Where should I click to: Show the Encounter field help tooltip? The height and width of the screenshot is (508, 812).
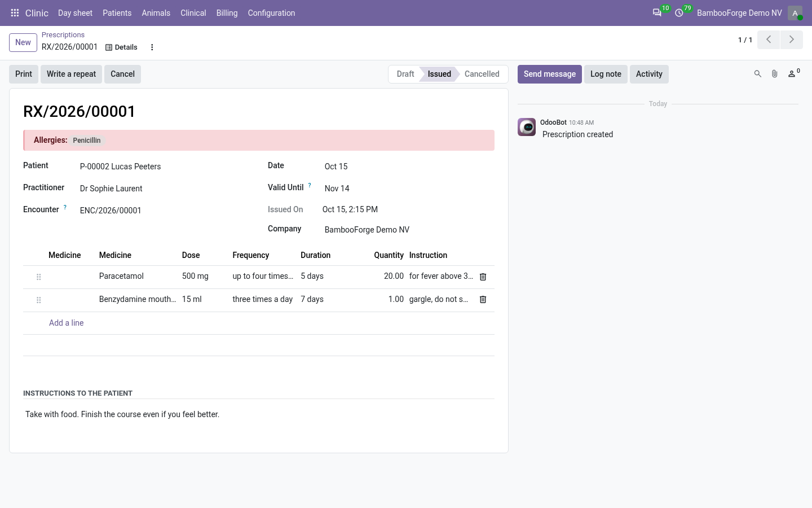pos(65,207)
